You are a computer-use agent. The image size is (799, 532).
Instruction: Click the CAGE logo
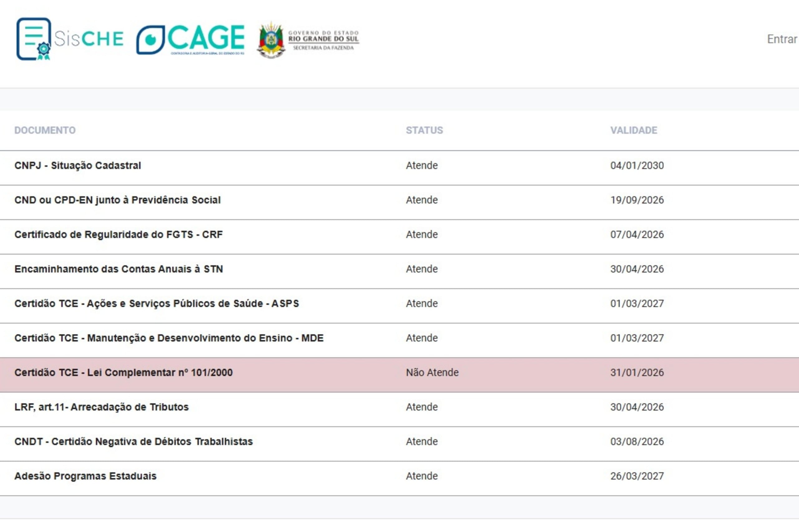(x=190, y=40)
